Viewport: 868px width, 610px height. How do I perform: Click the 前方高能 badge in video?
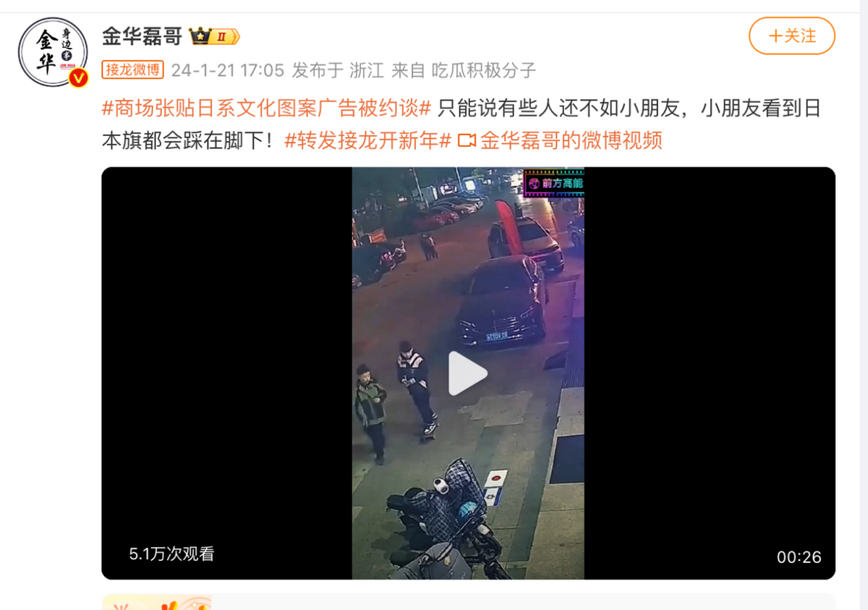tap(554, 184)
